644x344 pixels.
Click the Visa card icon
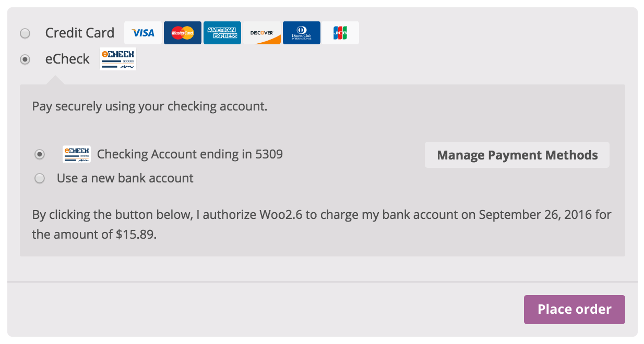[142, 32]
